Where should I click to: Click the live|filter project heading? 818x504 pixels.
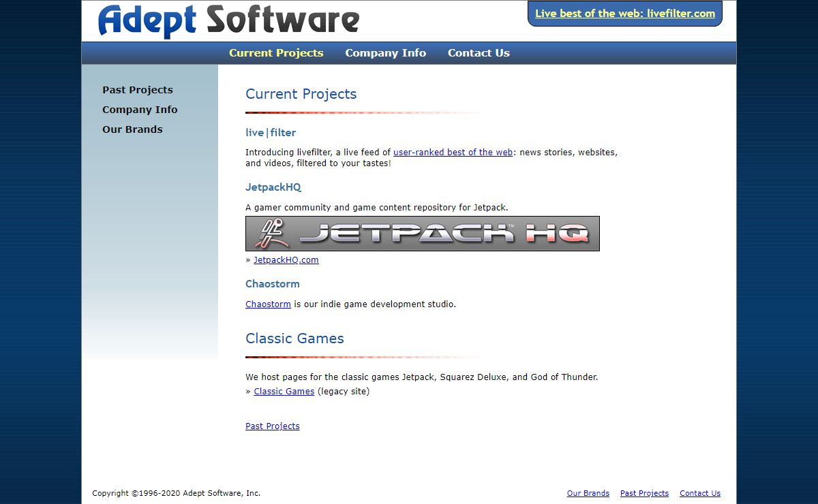(271, 133)
